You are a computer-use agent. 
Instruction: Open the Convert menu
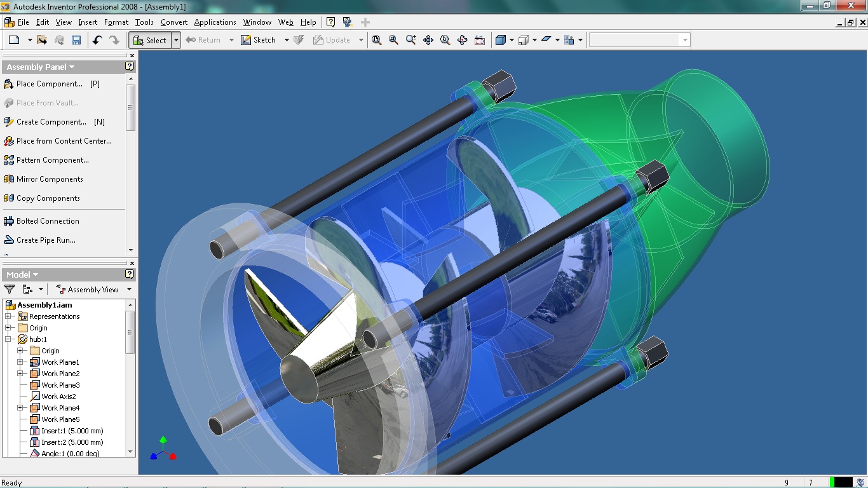point(173,22)
